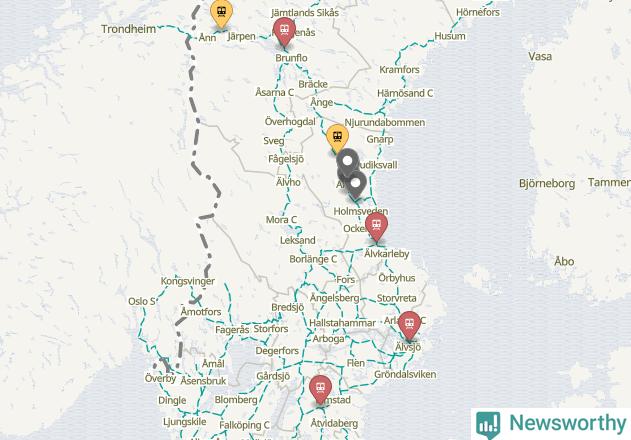Select the red train marker above Brunflo
The height and width of the screenshot is (440, 631).
[284, 32]
